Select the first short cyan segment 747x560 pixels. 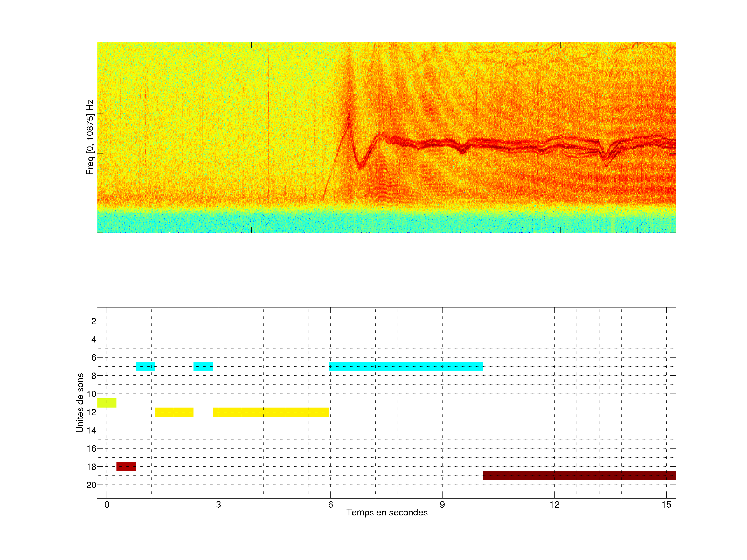[145, 366]
